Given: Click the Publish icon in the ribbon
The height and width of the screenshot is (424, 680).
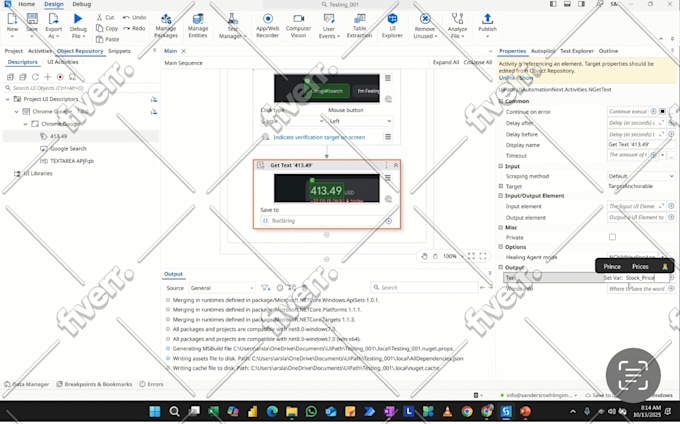Looking at the screenshot, I should pyautogui.click(x=487, y=23).
